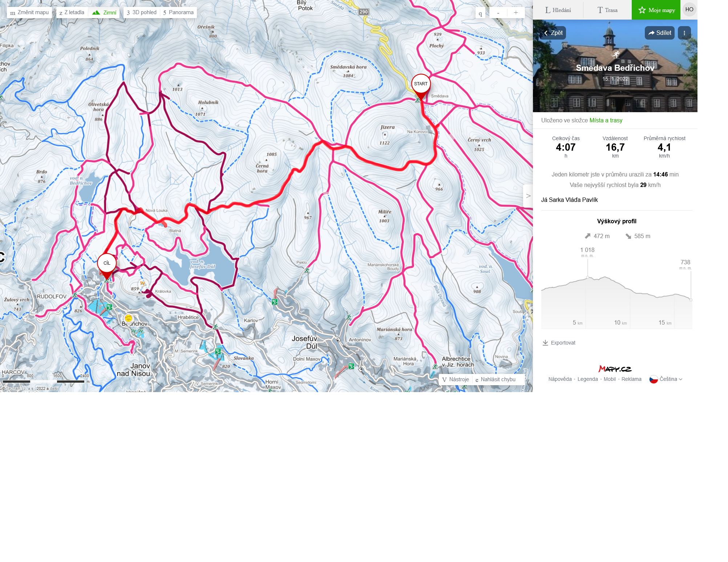
Task: Open the three-dot options menu
Action: [x=684, y=33]
